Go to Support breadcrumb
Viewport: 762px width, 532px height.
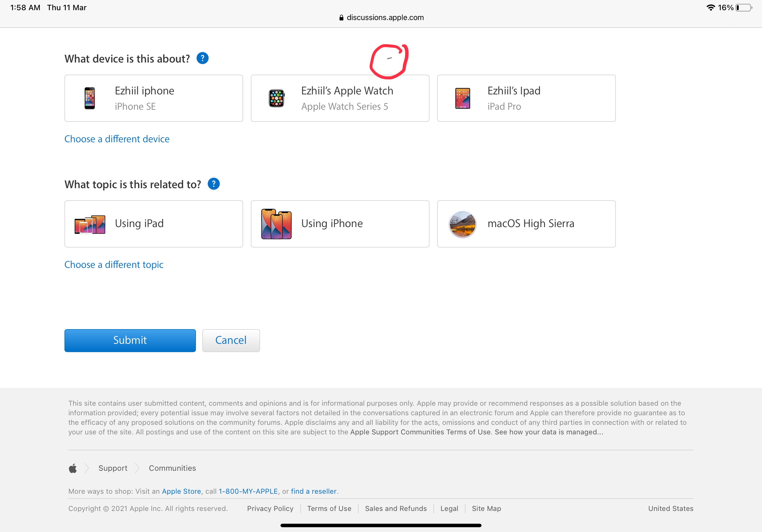[x=113, y=468]
